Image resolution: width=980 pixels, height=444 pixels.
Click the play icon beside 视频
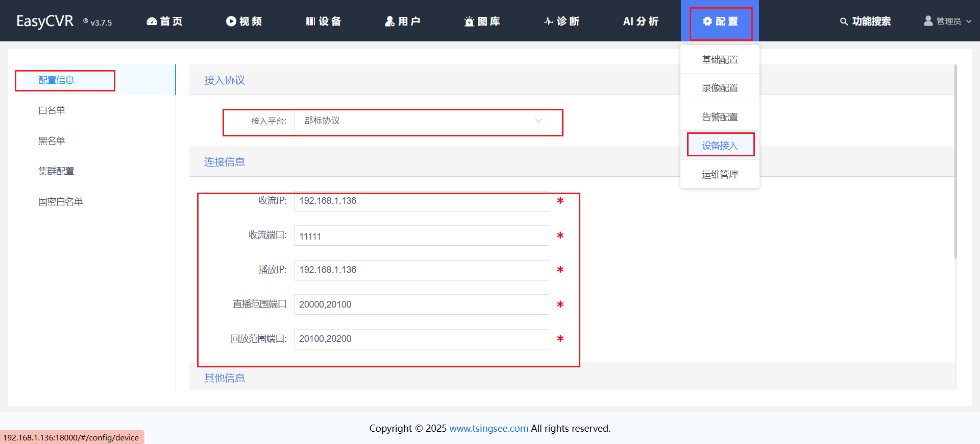click(x=231, y=21)
